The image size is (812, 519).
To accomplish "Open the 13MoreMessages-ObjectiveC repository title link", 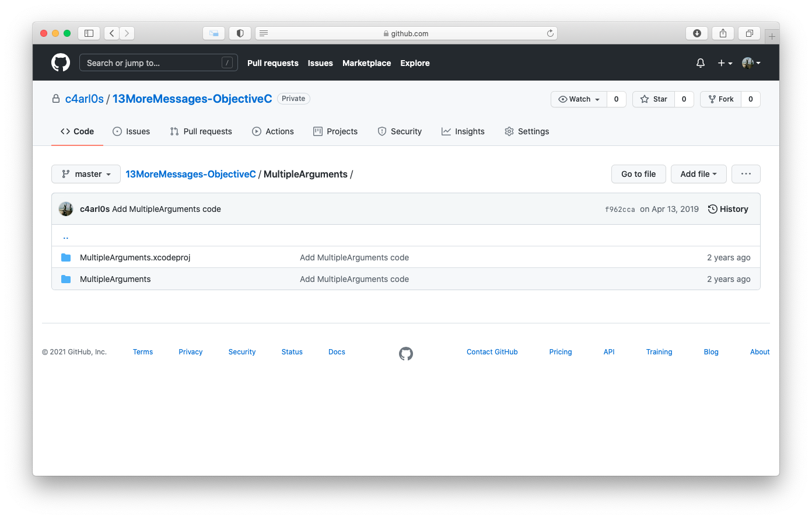I will (192, 99).
